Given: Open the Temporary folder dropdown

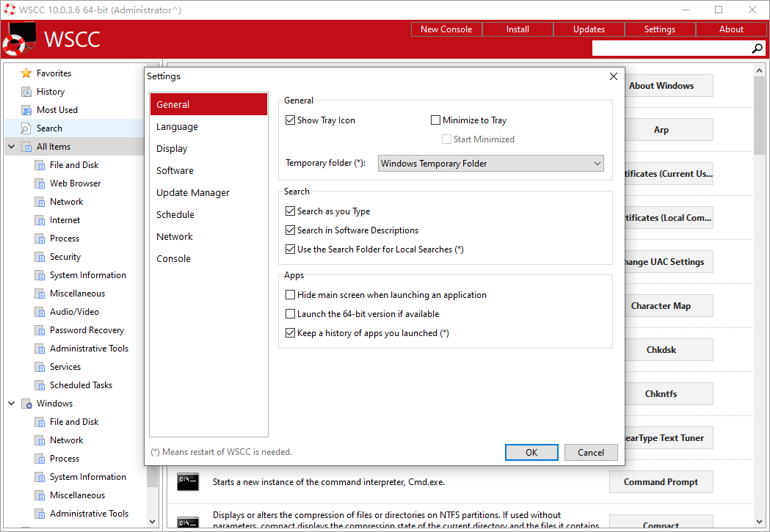Looking at the screenshot, I should 490,164.
